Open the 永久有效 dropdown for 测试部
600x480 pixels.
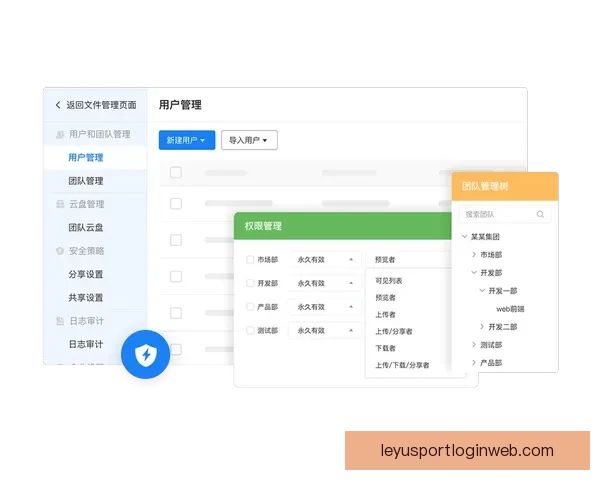pyautogui.click(x=324, y=330)
